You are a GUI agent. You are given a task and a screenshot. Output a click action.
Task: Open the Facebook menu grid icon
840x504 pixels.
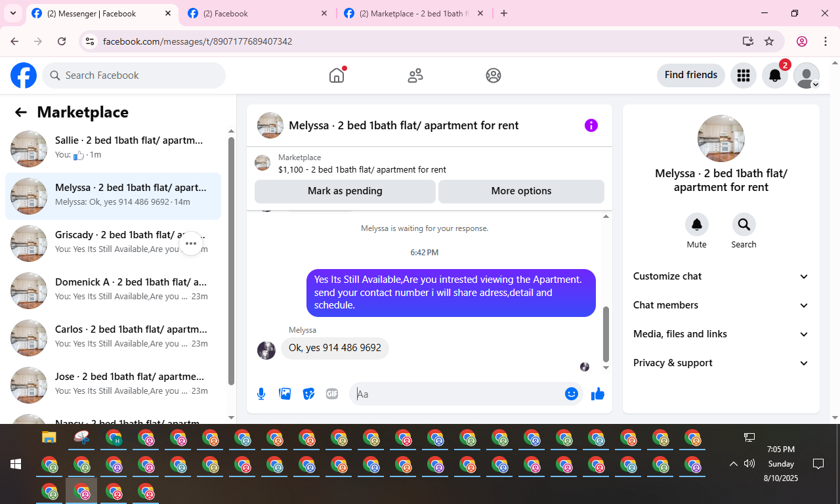tap(743, 75)
